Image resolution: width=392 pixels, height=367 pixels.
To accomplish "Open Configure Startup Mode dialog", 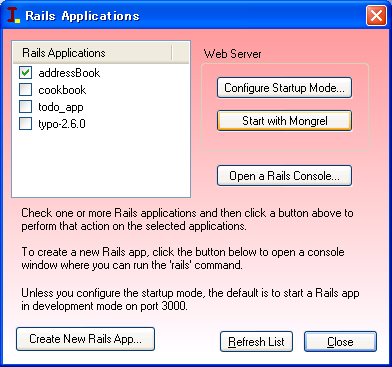I will (x=284, y=88).
